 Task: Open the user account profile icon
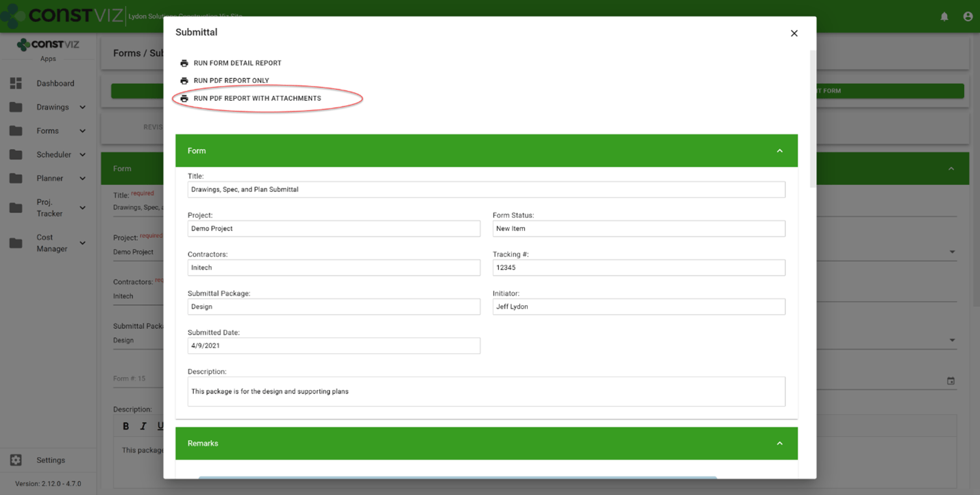tap(968, 16)
